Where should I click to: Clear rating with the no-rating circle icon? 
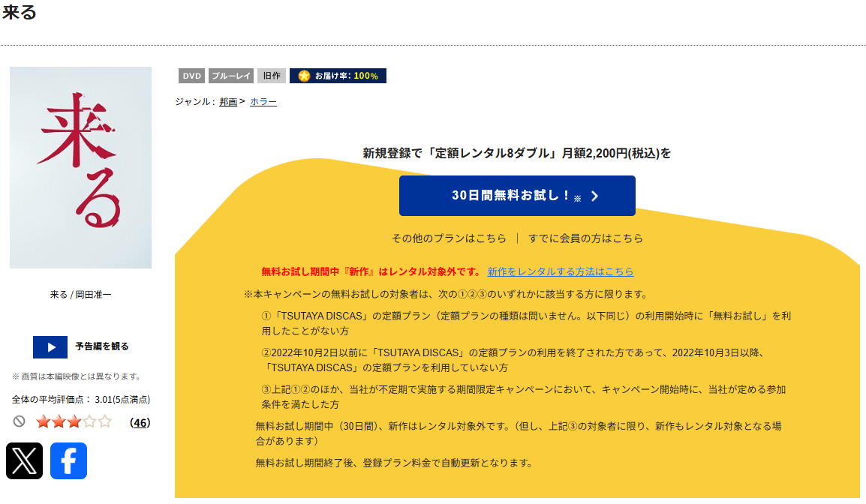coord(20,421)
